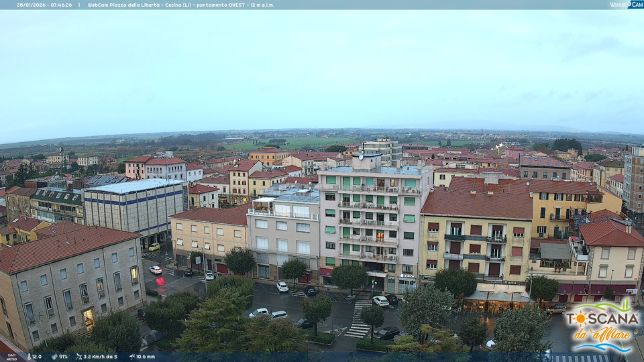Click the timestamp 28/01/2026 - 07:46:26
This screenshot has width=644, height=362.
click(x=44, y=5)
